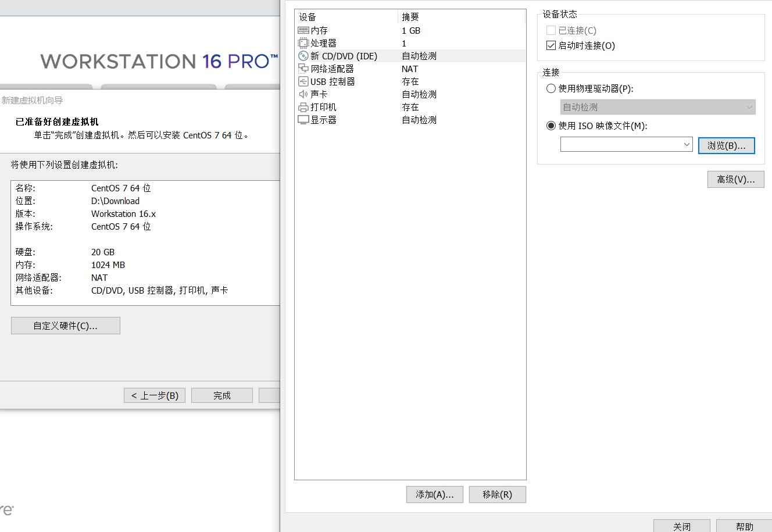Check the 已连接(C) checkbox

coord(551,30)
